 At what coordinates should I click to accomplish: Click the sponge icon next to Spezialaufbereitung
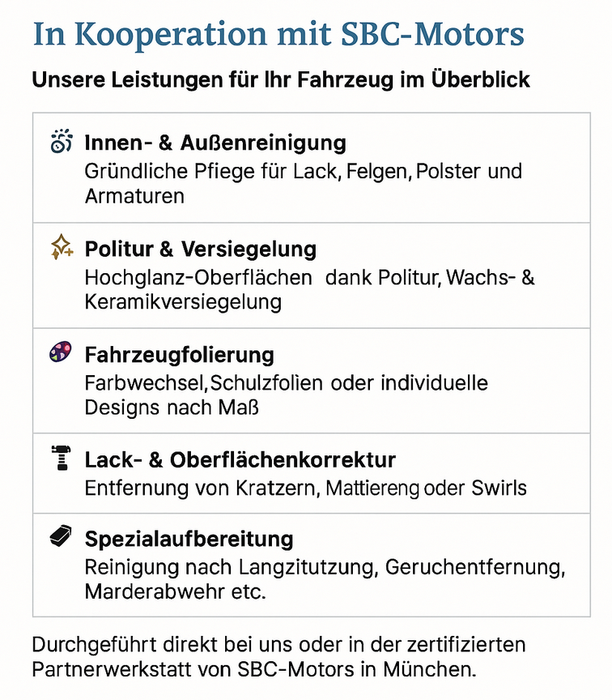[x=61, y=536]
